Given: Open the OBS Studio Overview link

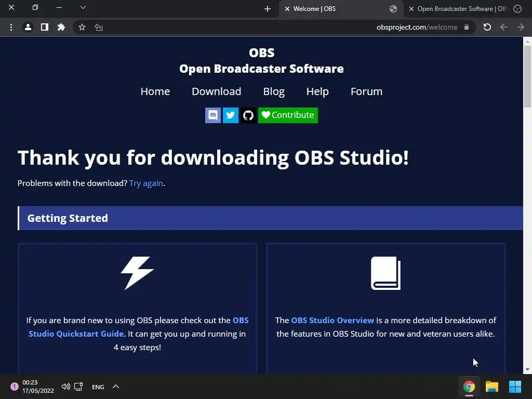Looking at the screenshot, I should click(x=332, y=320).
